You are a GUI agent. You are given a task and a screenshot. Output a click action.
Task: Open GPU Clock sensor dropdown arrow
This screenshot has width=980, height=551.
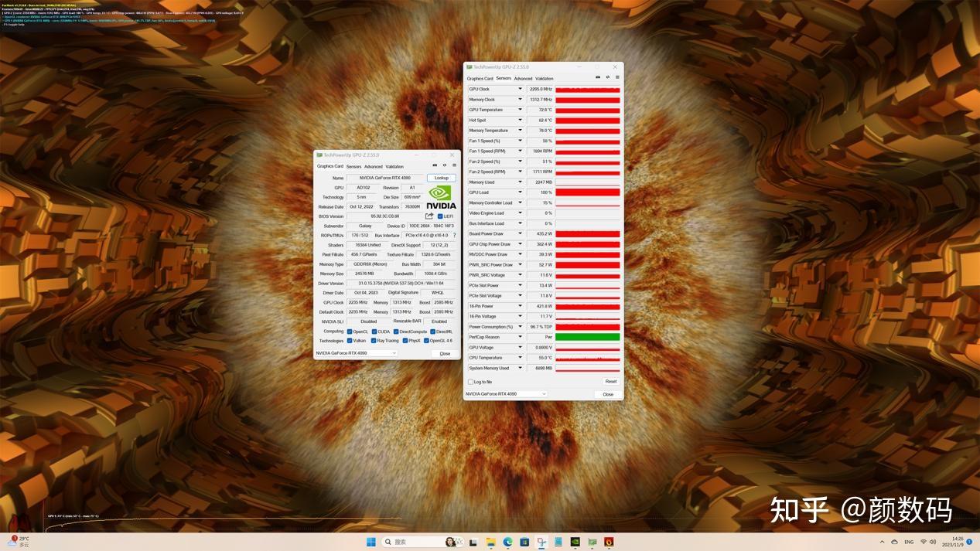(x=520, y=89)
